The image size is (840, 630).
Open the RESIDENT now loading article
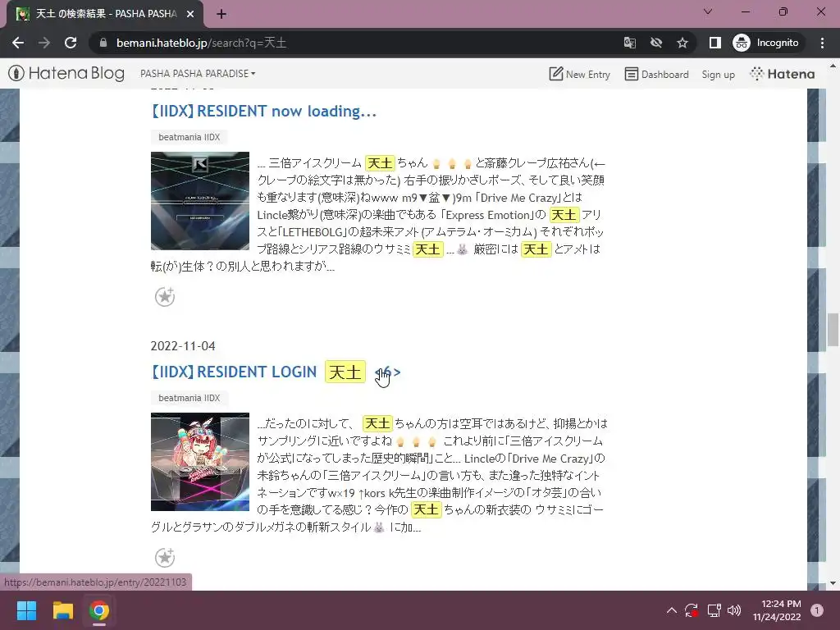pos(263,112)
